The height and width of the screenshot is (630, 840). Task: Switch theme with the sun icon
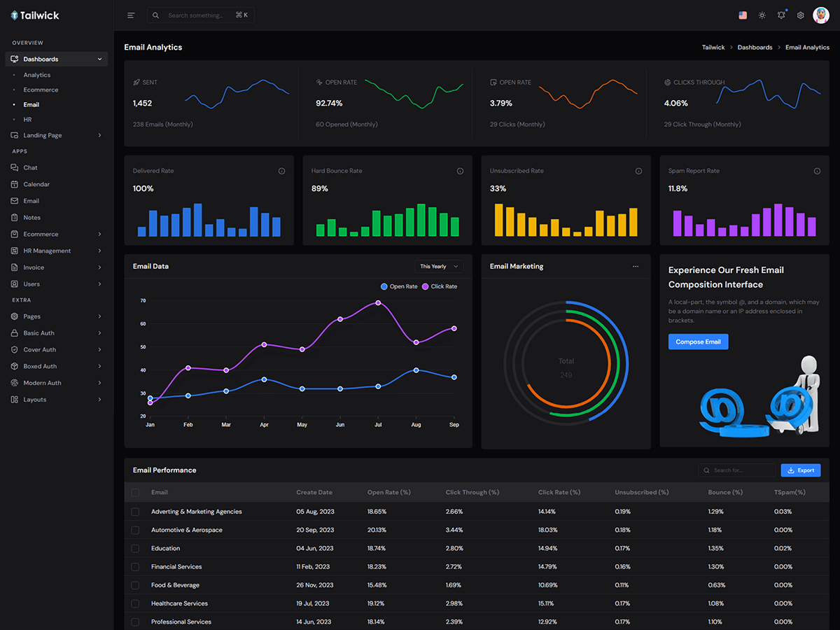point(762,15)
